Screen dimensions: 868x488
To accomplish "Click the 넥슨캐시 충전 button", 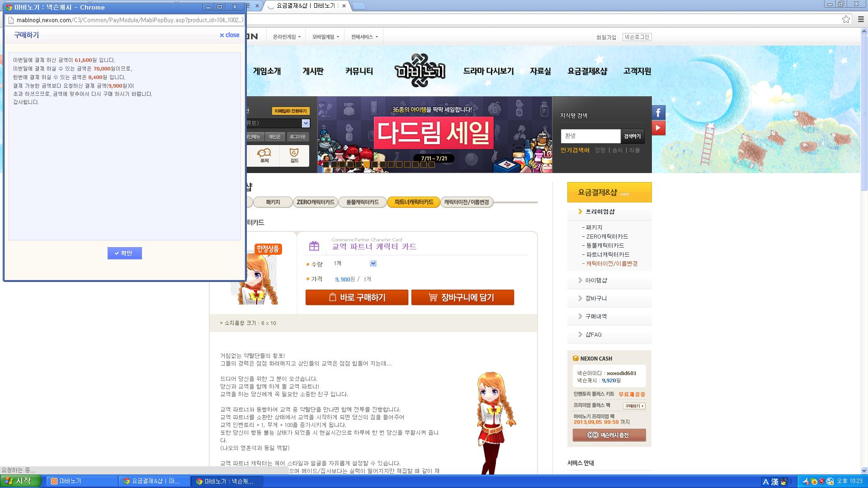I will pyautogui.click(x=609, y=435).
